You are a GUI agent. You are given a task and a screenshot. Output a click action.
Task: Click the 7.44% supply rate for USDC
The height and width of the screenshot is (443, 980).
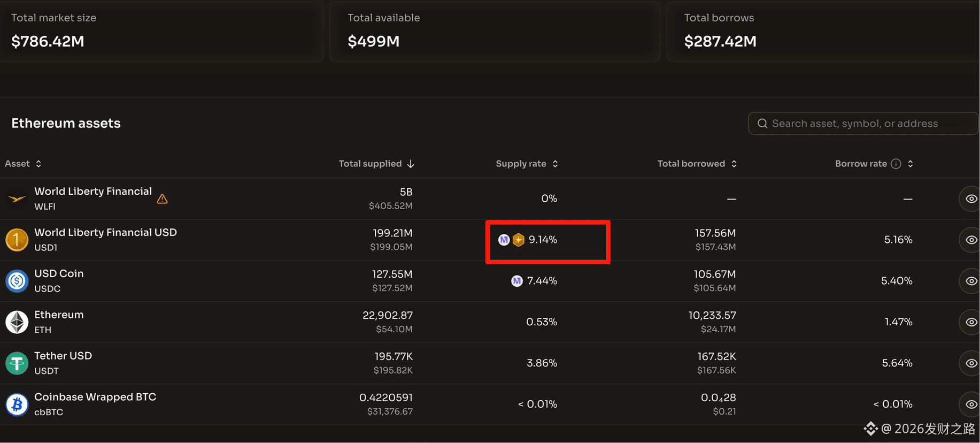[x=542, y=281]
